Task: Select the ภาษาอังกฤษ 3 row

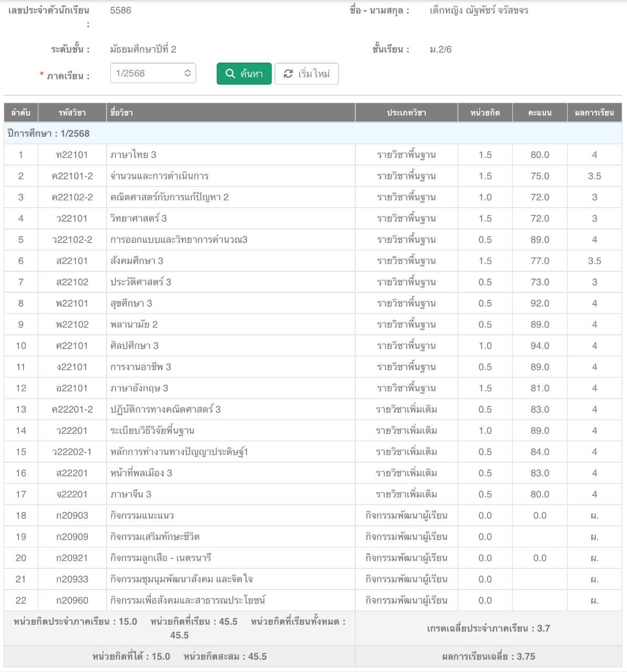Action: (x=139, y=389)
